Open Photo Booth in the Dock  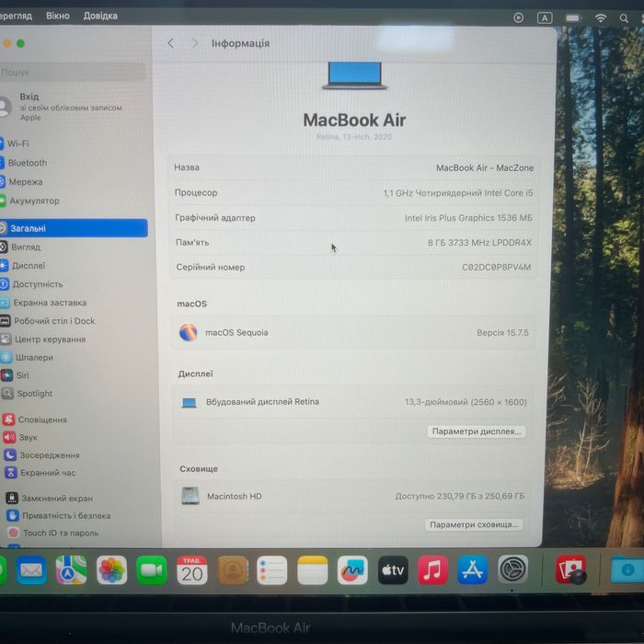click(571, 569)
